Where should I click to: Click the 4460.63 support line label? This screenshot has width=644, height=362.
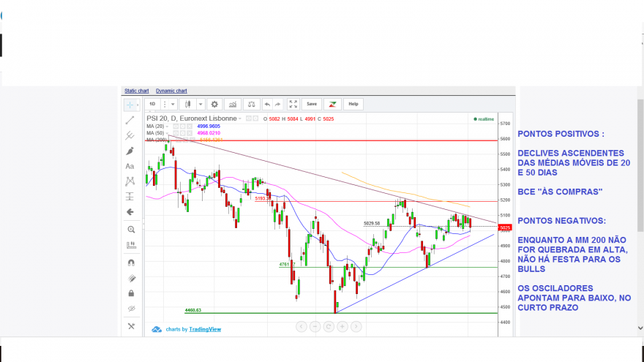(193, 310)
